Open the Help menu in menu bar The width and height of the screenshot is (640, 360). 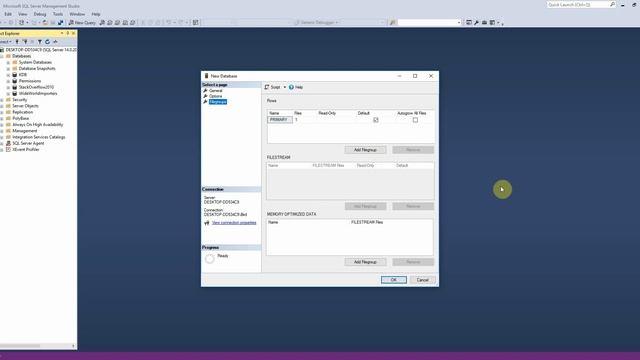pyautogui.click(x=96, y=14)
